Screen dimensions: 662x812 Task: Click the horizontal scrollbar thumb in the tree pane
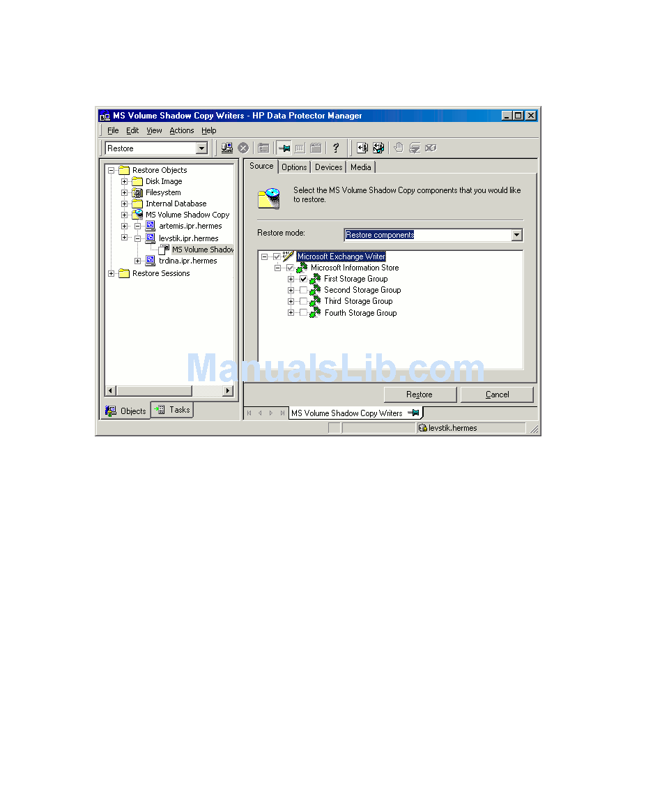[x=154, y=390]
